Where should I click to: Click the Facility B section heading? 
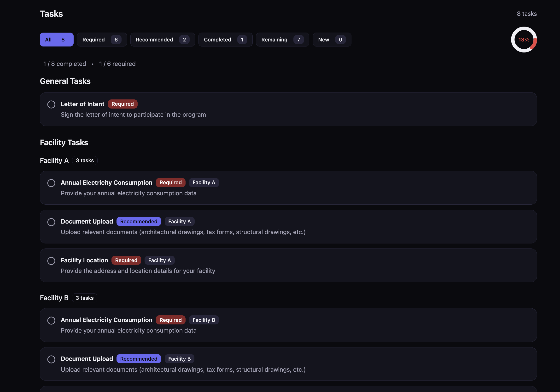[54, 298]
